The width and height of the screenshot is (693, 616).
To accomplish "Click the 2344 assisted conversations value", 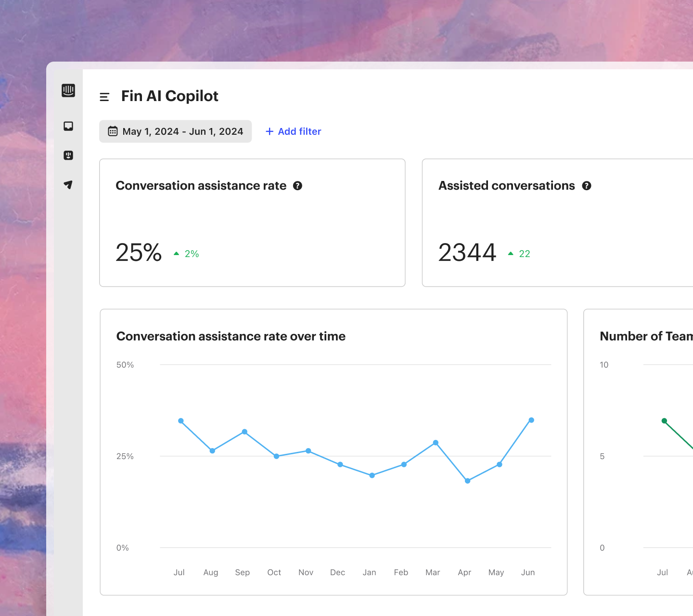I will click(467, 253).
